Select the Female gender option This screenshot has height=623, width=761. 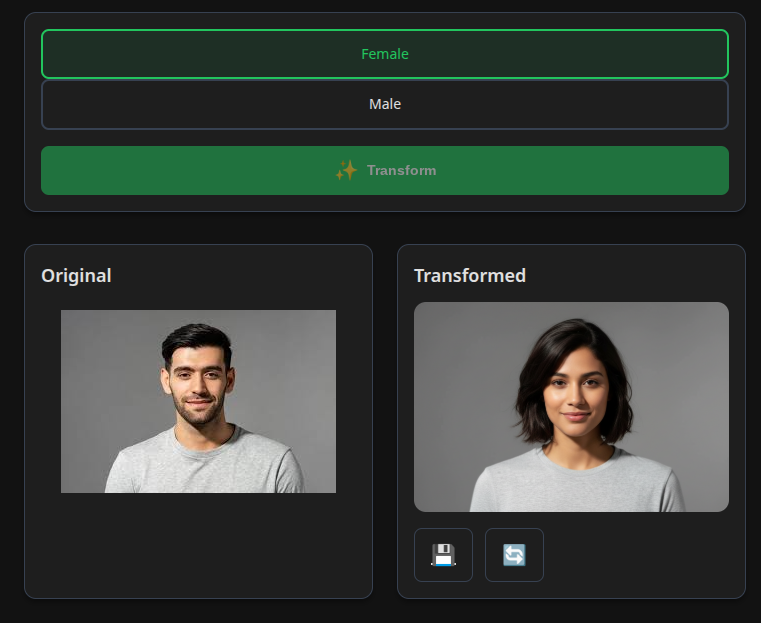tap(385, 54)
